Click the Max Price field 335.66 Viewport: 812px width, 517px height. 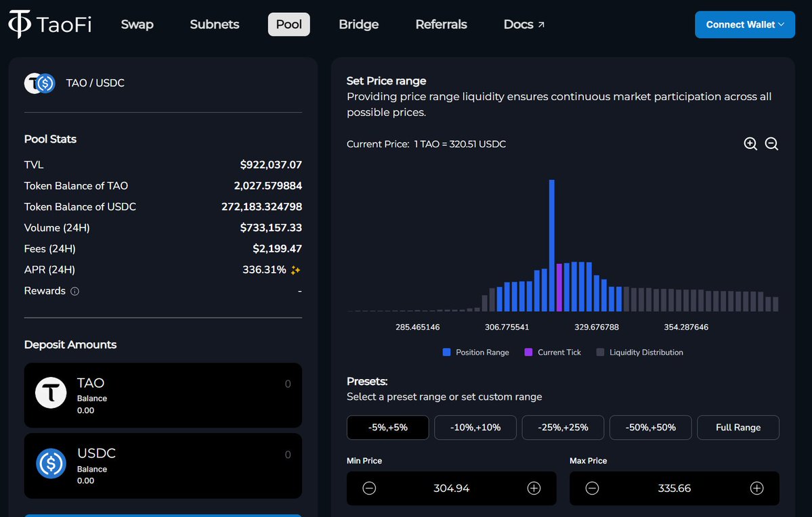[x=675, y=488]
